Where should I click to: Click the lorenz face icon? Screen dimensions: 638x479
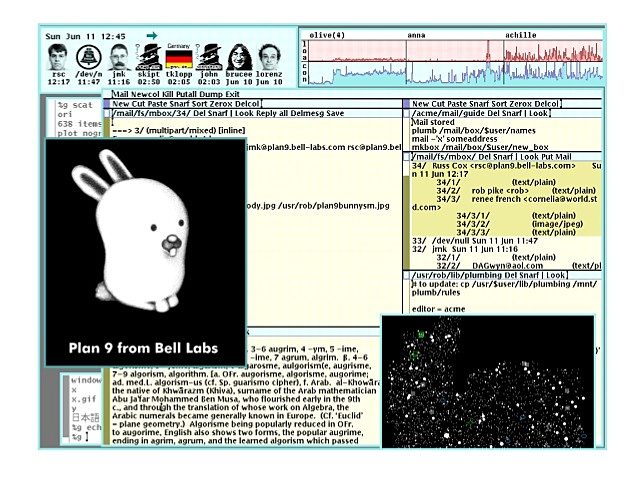269,57
